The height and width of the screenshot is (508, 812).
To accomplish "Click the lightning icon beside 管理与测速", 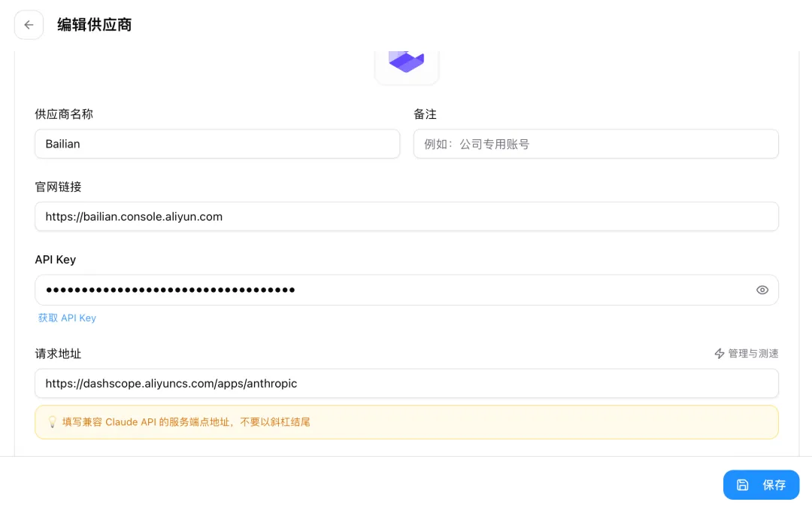I will click(x=720, y=354).
